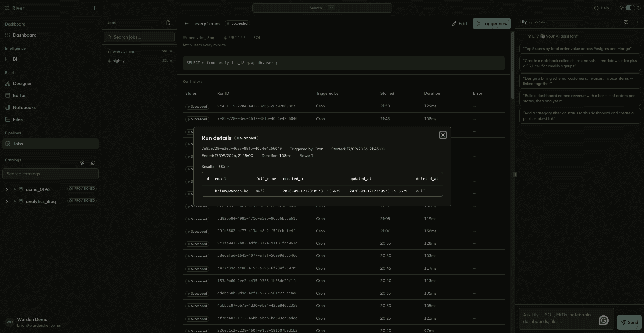Image resolution: width=644 pixels, height=333 pixels.
Task: Focus the Search catalogs field
Action: click(x=50, y=174)
